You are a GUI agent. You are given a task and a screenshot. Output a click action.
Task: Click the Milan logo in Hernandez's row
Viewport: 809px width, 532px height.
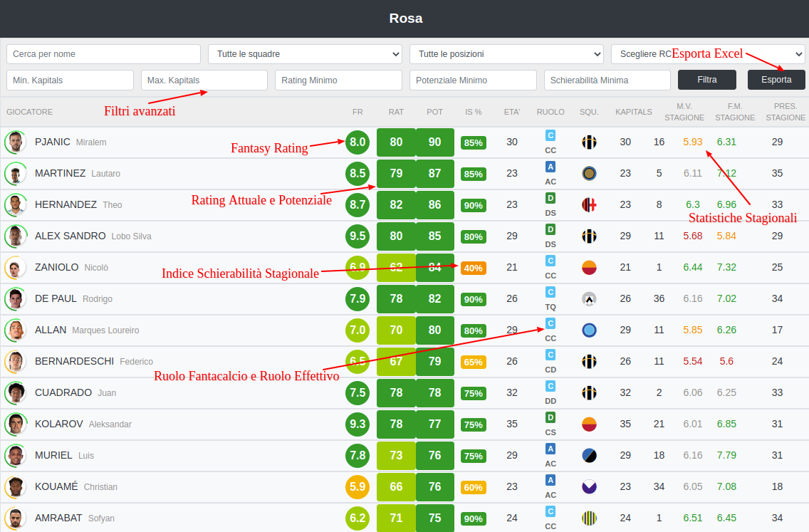pos(589,204)
